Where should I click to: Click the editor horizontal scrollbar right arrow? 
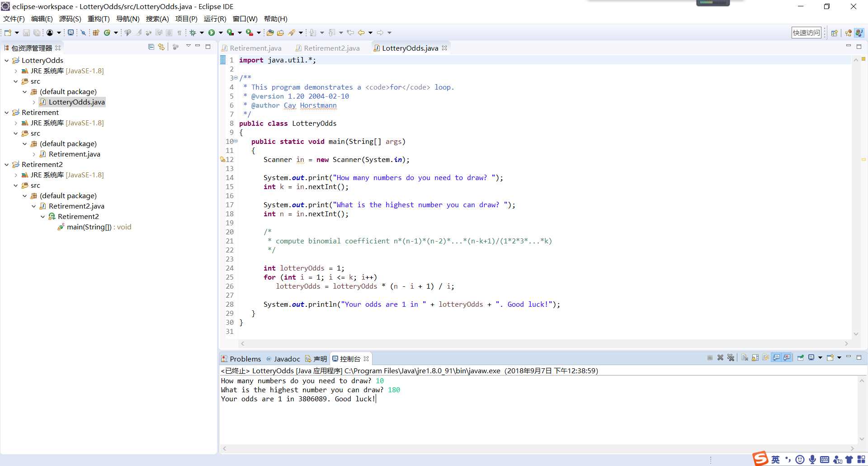point(846,344)
